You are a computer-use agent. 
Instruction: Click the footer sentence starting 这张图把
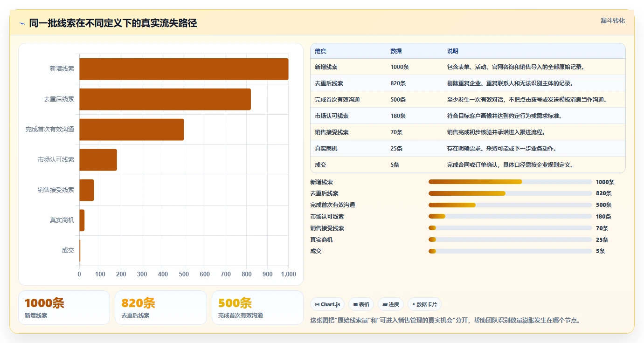coord(445,321)
